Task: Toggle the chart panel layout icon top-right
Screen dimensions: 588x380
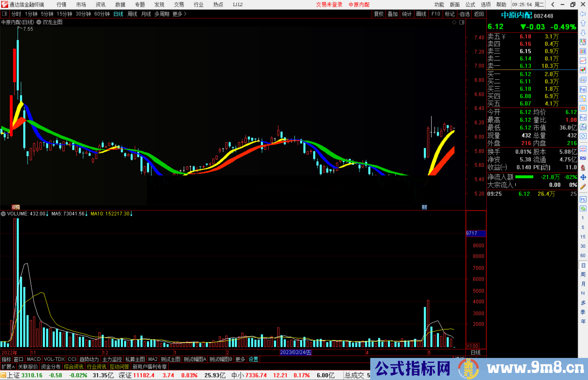Action: pos(462,22)
